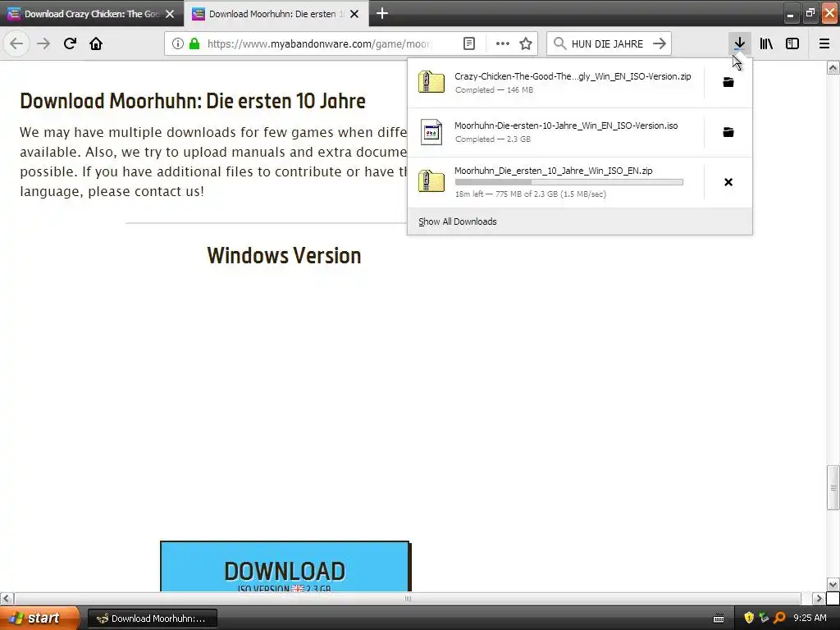Click the taskbar clock showing 9:25 AM
Viewport: 840px width, 630px height.
tap(810, 618)
